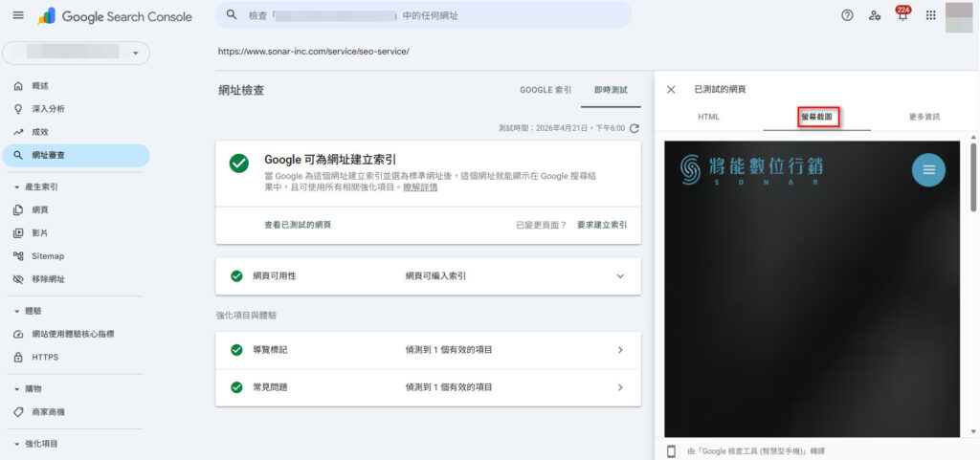Switch to 即時測試 live test tab

[611, 91]
